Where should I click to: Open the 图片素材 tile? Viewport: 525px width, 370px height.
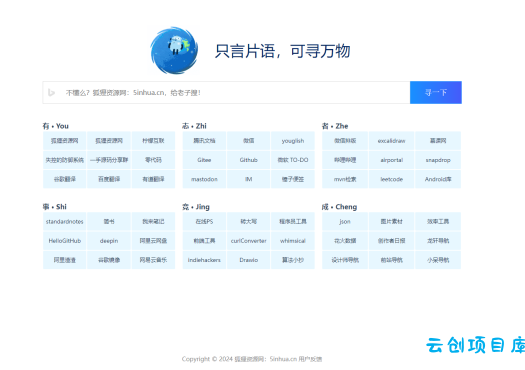(391, 221)
